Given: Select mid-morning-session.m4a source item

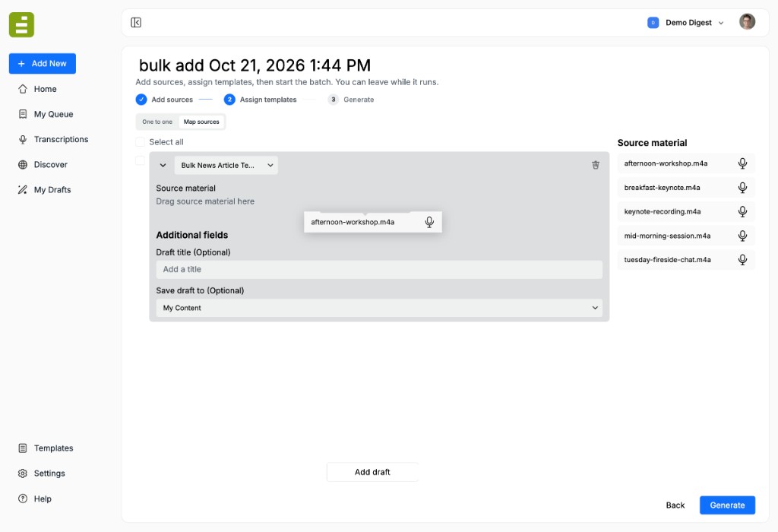Looking at the screenshot, I should [686, 236].
